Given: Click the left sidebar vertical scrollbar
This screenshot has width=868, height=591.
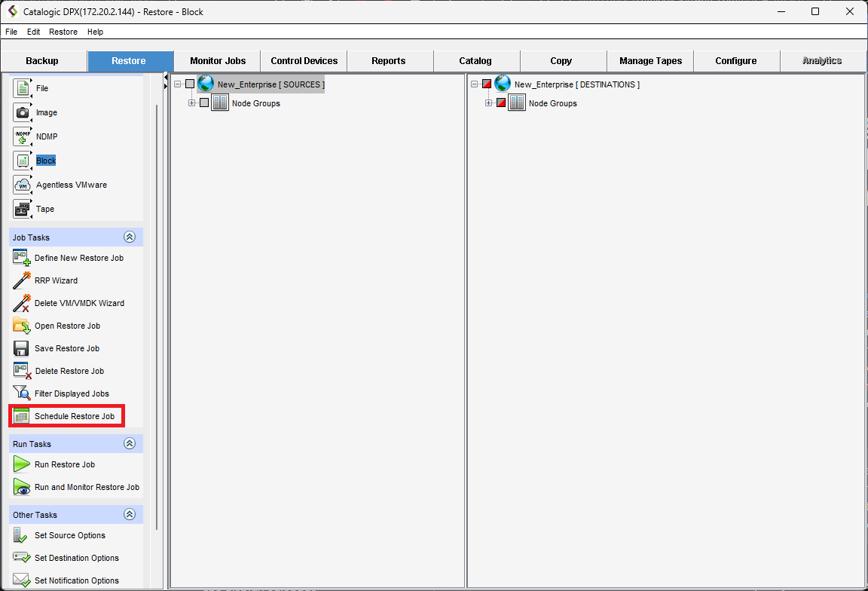Looking at the screenshot, I should (x=156, y=302).
